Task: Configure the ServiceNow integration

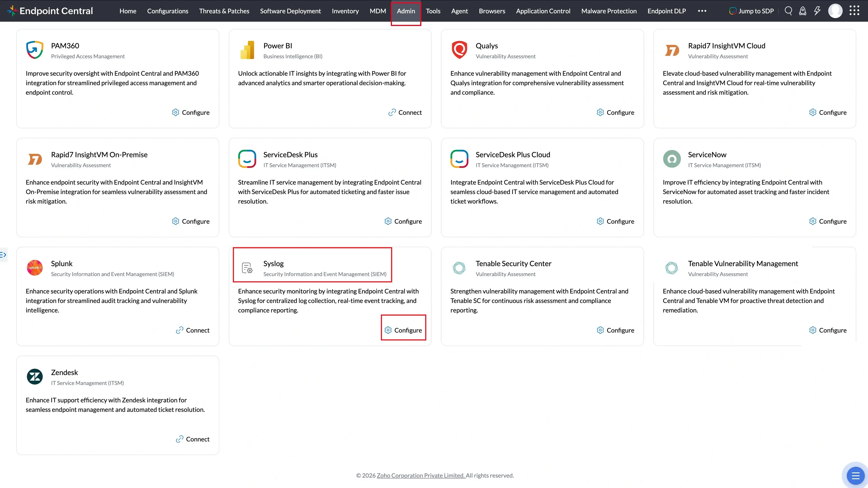Action: 828,221
